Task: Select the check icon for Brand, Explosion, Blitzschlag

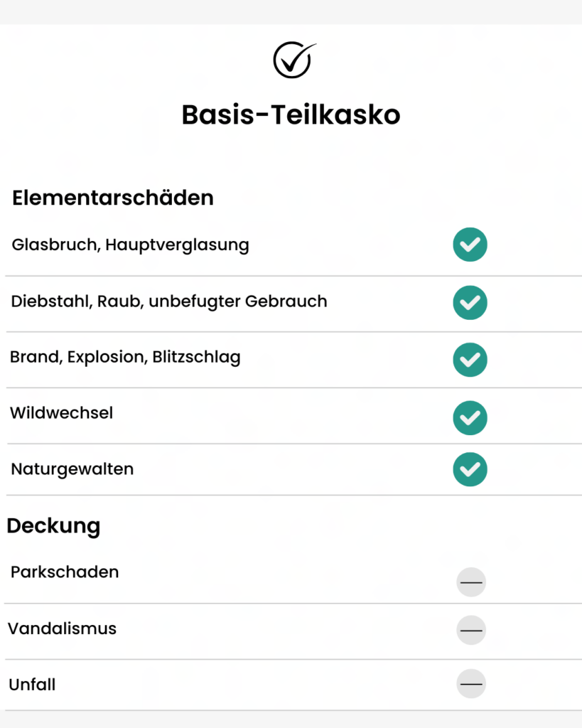Action: pos(470,360)
